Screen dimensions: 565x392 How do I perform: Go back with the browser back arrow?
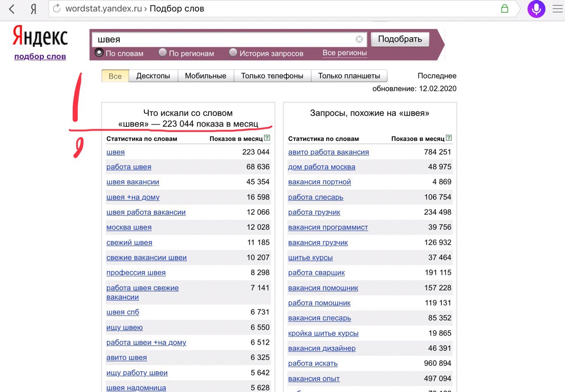point(12,9)
